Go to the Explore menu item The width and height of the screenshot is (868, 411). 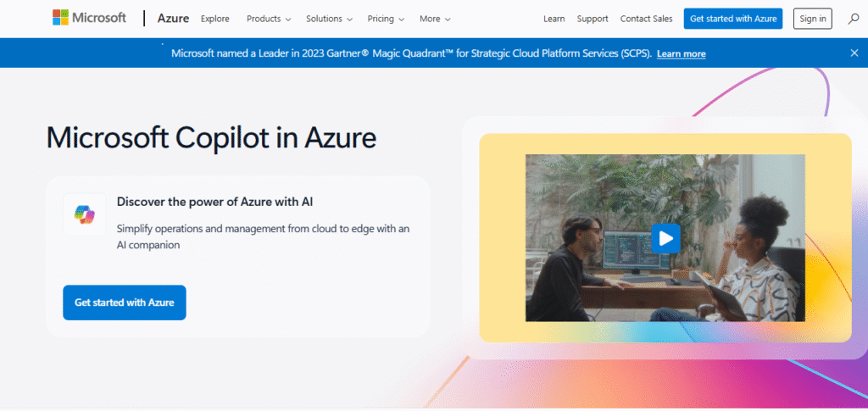pyautogui.click(x=215, y=19)
